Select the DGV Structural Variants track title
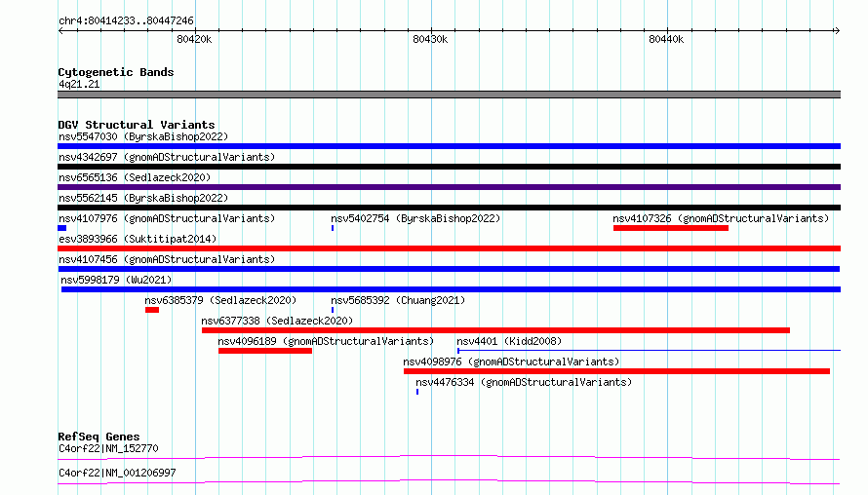This screenshot has height=495, width=868. pos(137,125)
